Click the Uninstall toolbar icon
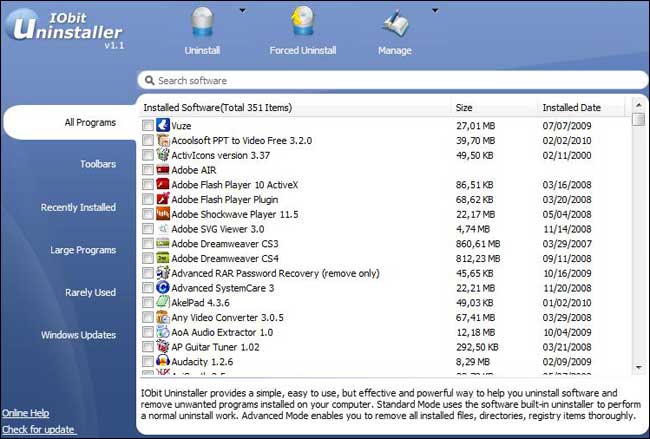Screen dimensions: 650x439 [x=203, y=24]
